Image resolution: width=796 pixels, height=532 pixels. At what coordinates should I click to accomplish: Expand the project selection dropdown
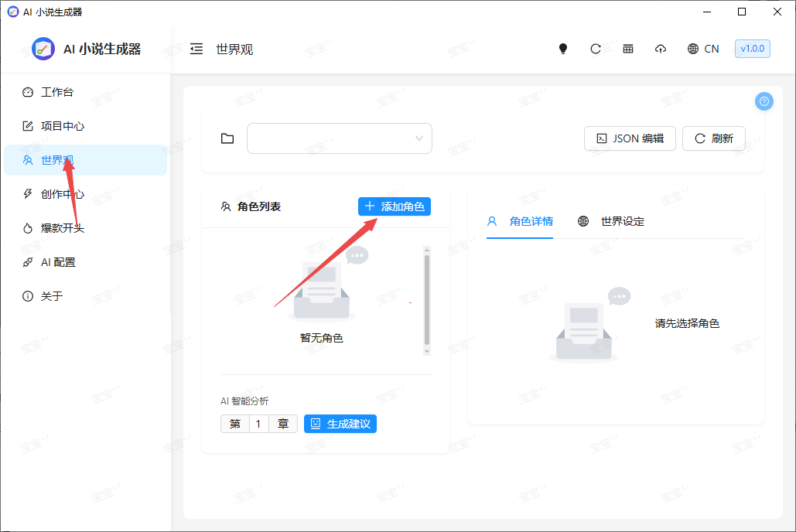[339, 138]
